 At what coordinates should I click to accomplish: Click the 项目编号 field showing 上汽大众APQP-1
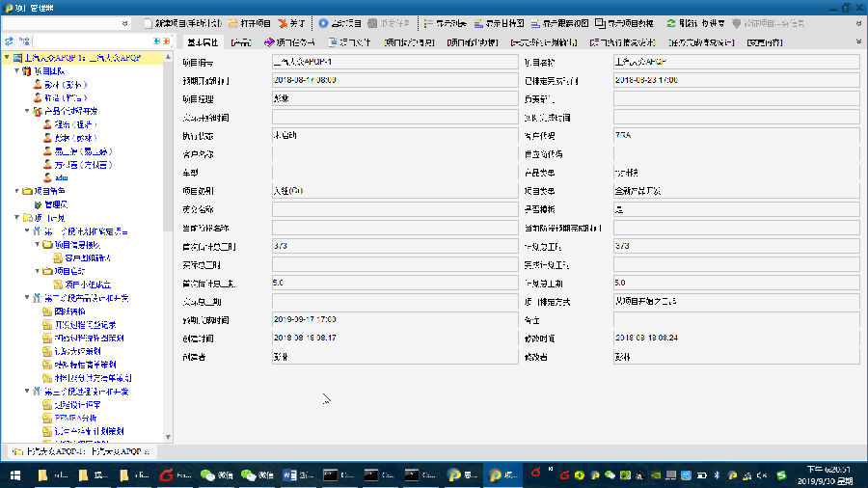tap(395, 62)
